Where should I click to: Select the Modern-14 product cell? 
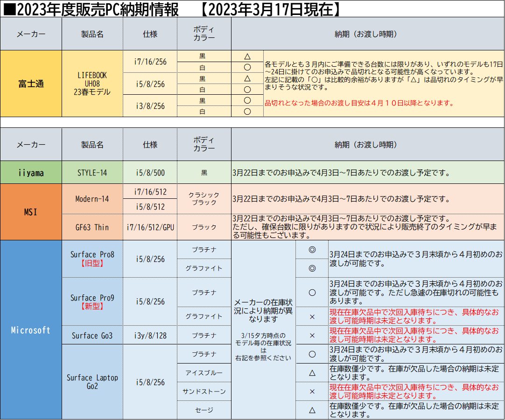click(x=92, y=199)
